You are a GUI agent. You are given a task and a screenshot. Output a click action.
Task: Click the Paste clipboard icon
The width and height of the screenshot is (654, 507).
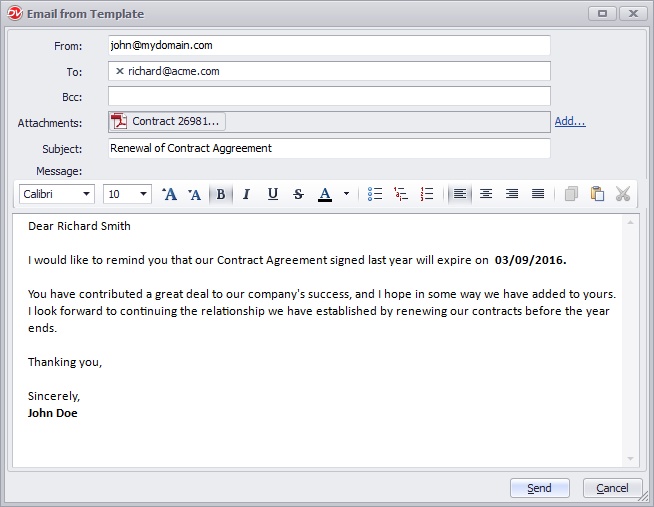pos(597,194)
